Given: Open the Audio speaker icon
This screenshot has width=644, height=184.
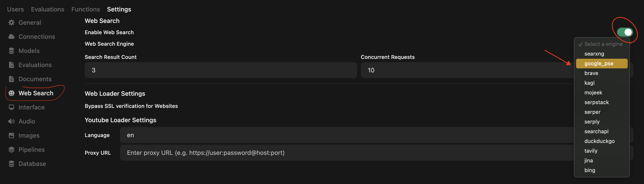Looking at the screenshot, I should click(11, 121).
